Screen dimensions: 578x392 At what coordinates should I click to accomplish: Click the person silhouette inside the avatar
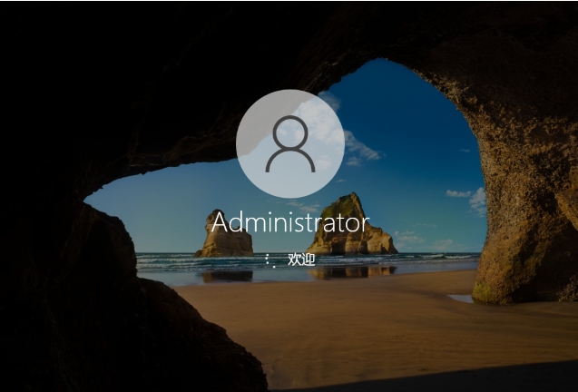click(x=289, y=143)
